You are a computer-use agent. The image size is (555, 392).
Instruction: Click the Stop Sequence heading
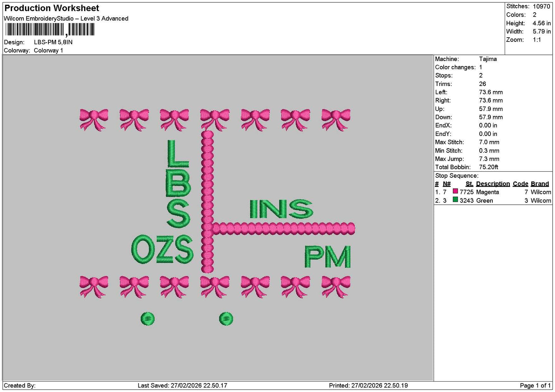pos(457,176)
